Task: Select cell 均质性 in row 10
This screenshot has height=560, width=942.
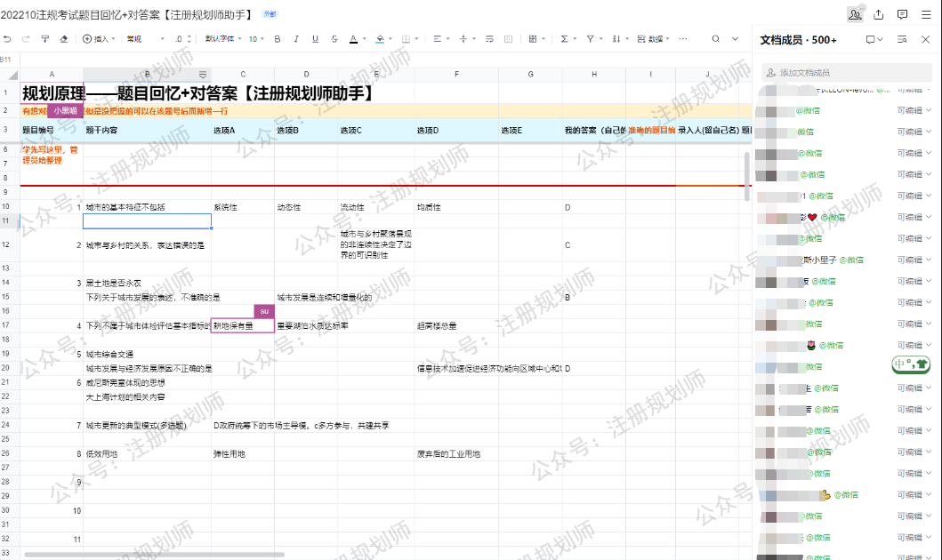Action: click(x=456, y=207)
